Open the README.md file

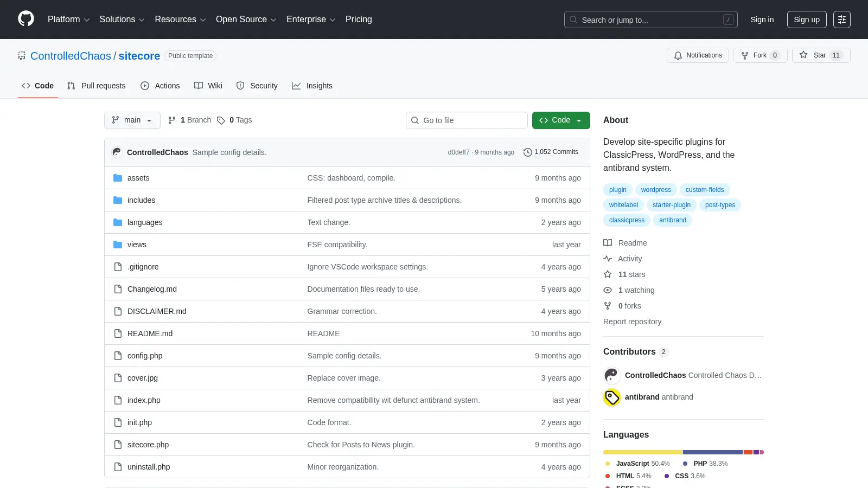point(150,333)
